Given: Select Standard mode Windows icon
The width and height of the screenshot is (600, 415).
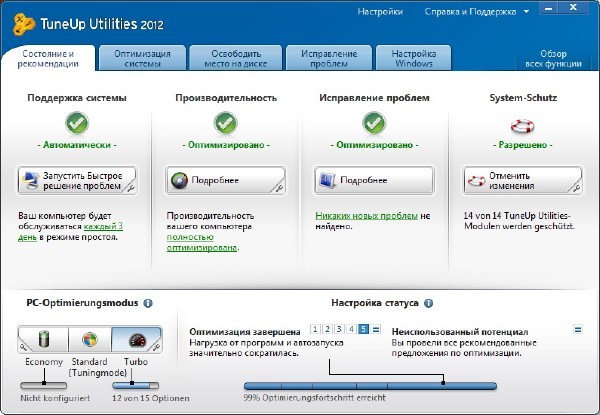Looking at the screenshot, I should point(90,339).
